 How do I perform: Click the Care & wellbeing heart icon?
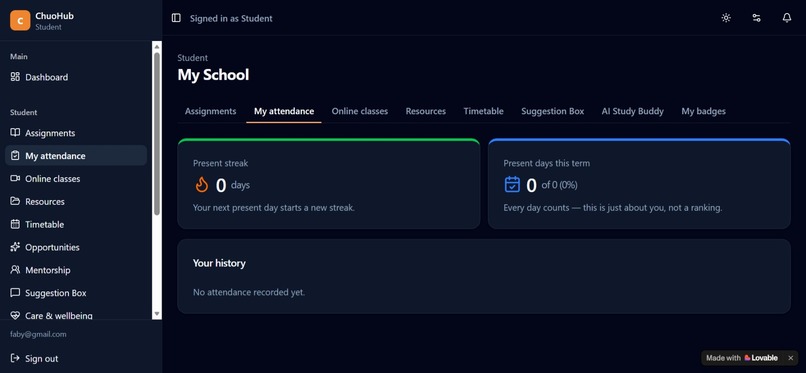coord(15,315)
